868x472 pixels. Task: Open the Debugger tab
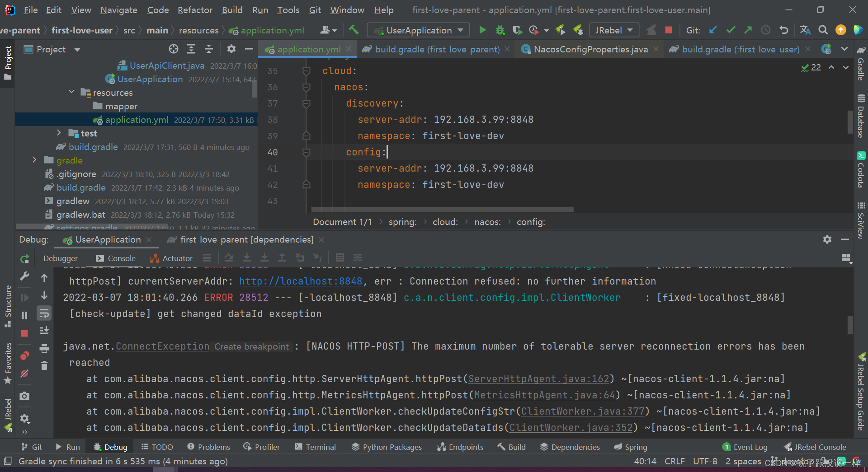point(61,258)
